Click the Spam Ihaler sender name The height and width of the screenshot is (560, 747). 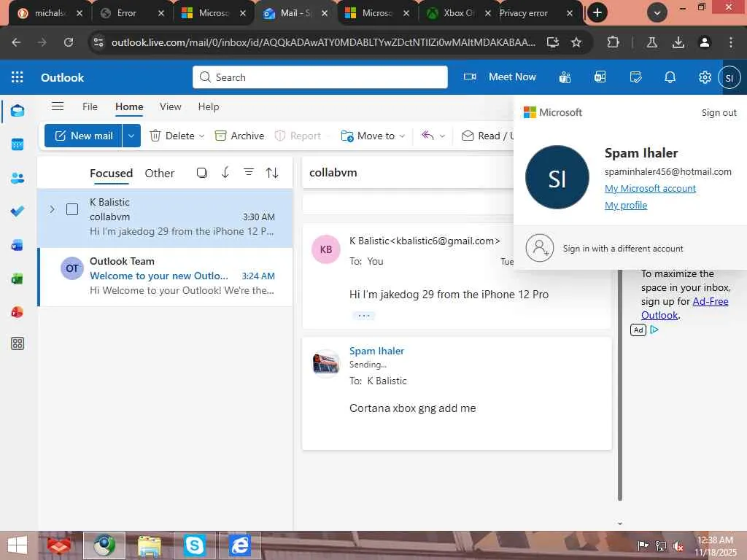coord(376,351)
